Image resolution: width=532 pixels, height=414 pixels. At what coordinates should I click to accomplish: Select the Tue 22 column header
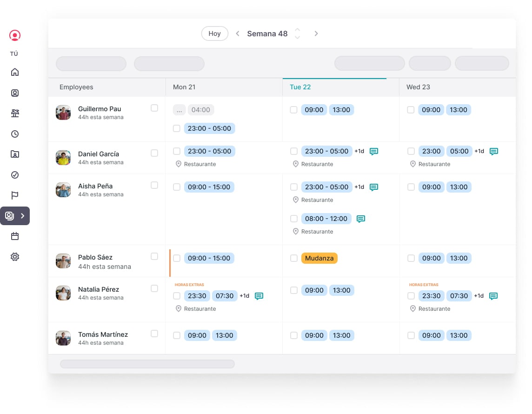300,87
